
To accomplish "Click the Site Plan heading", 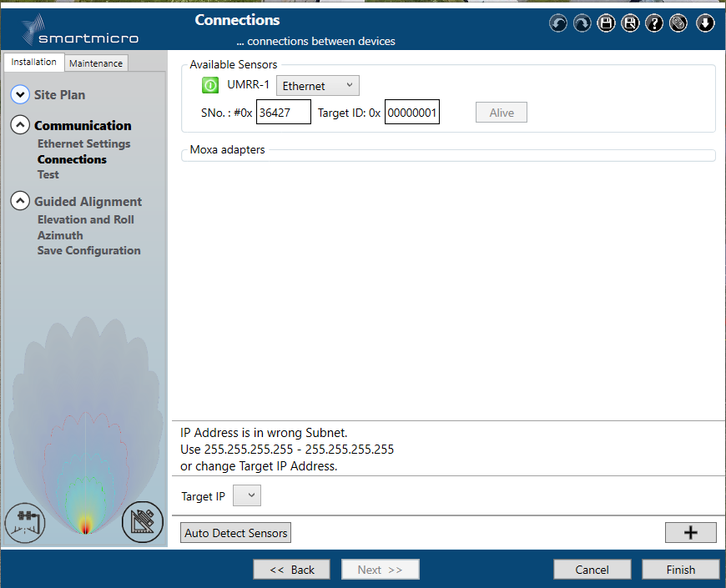I will click(60, 95).
